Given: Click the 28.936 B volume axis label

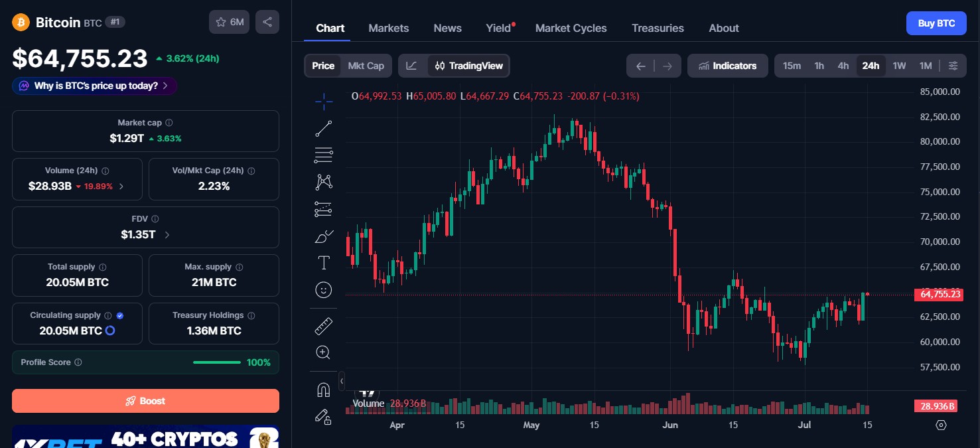Looking at the screenshot, I should pos(935,406).
